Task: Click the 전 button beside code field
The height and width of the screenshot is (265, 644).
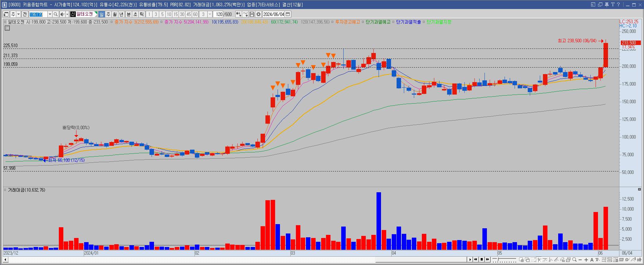Action: tap(25, 14)
